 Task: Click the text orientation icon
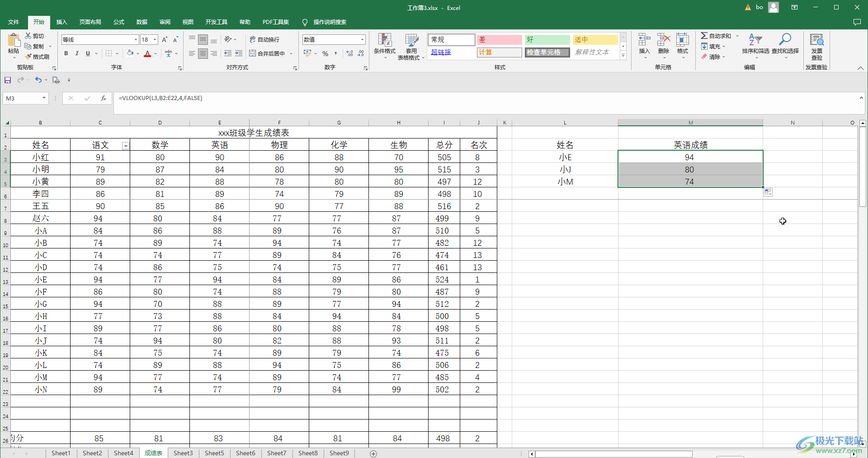(228, 40)
